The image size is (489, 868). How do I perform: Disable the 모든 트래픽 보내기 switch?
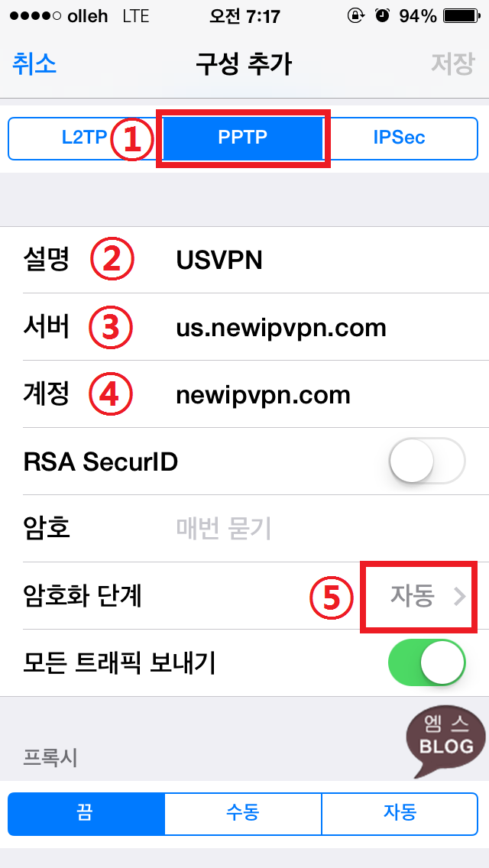pyautogui.click(x=427, y=662)
